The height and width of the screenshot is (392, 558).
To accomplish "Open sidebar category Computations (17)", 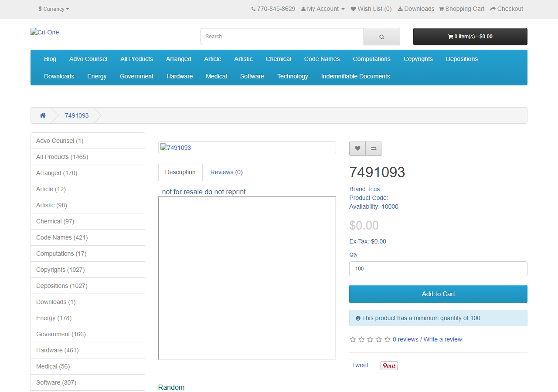I will pos(88,253).
